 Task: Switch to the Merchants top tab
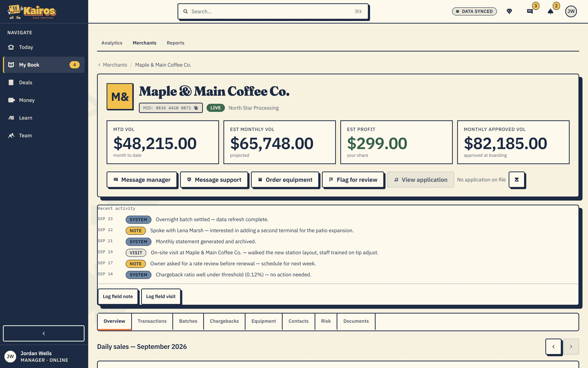(x=144, y=43)
